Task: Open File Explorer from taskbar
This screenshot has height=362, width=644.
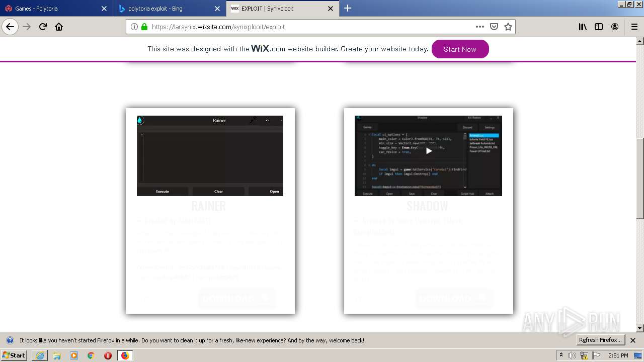Action: (x=57, y=355)
